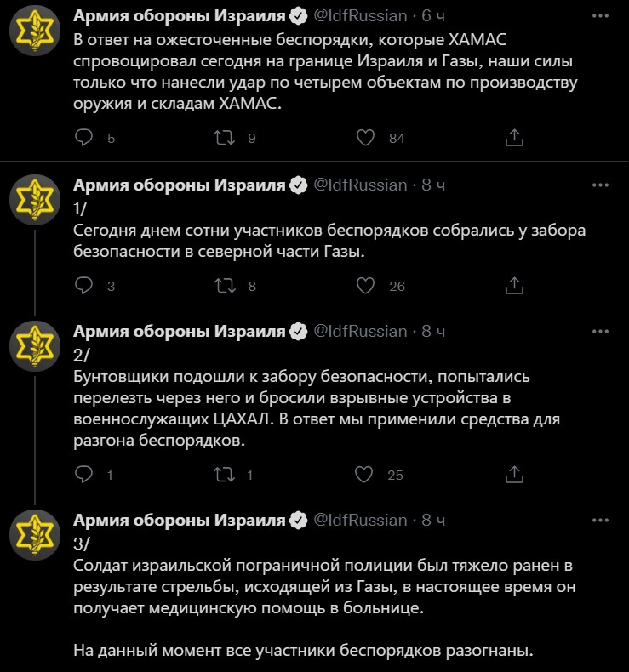The width and height of the screenshot is (629, 672).
Task: Open more options menu for tweet 3/
Action: (x=600, y=521)
